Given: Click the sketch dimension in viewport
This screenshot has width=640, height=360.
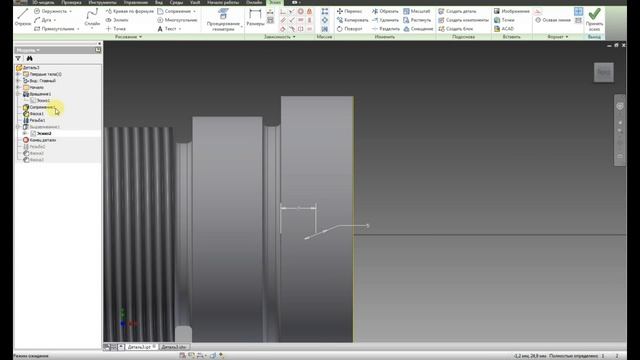Looking at the screenshot, I should tap(298, 208).
